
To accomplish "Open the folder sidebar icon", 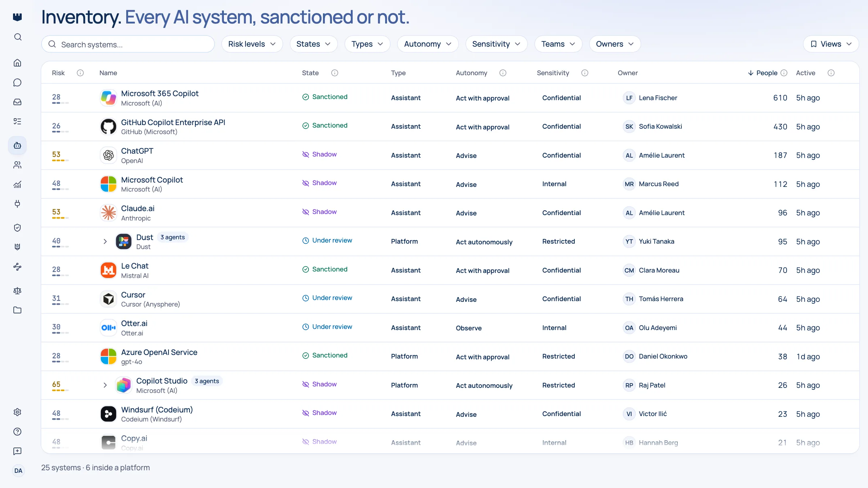I will pyautogui.click(x=17, y=310).
